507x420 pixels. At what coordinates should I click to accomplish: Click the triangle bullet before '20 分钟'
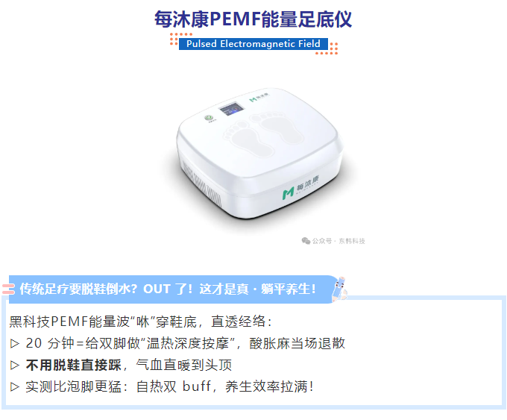tap(15, 343)
